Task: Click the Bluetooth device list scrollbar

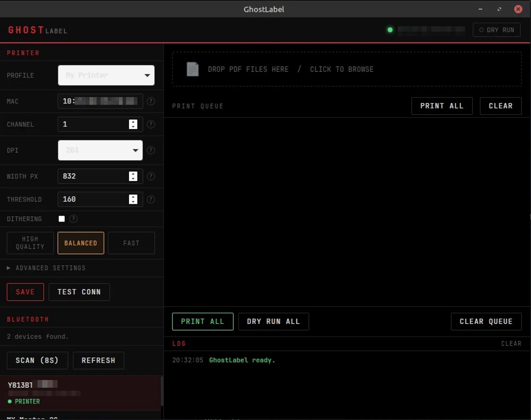Action: tap(162, 390)
